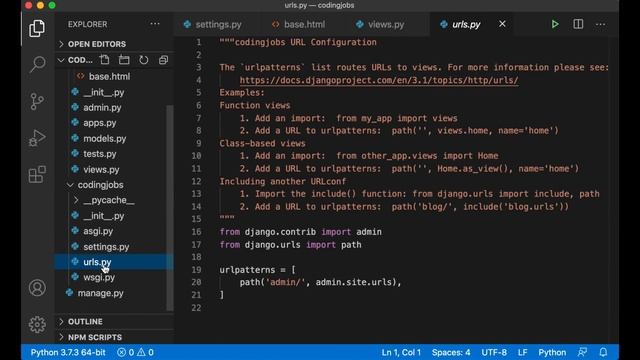Open base.html in the file tree
This screenshot has width=640, height=360.
(x=109, y=76)
